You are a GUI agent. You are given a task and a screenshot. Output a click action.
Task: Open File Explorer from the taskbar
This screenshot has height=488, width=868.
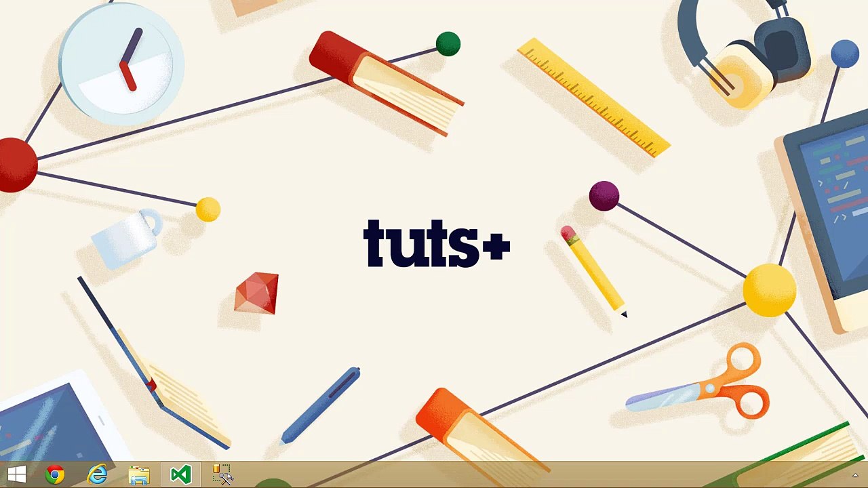click(x=139, y=474)
